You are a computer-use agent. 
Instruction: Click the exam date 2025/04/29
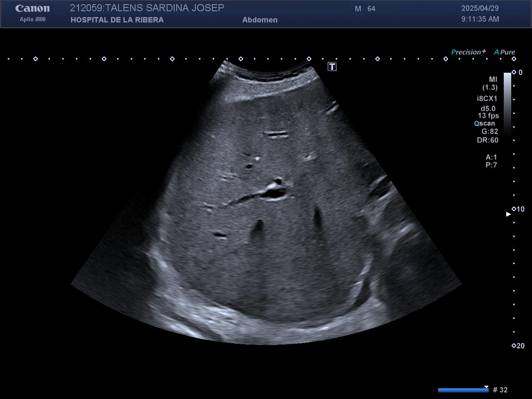480,8
